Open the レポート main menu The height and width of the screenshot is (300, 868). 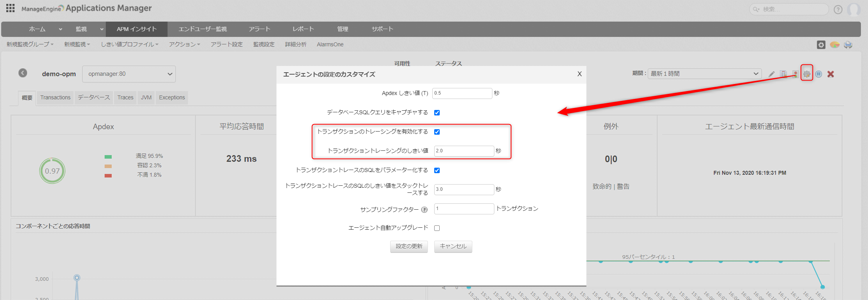click(303, 29)
